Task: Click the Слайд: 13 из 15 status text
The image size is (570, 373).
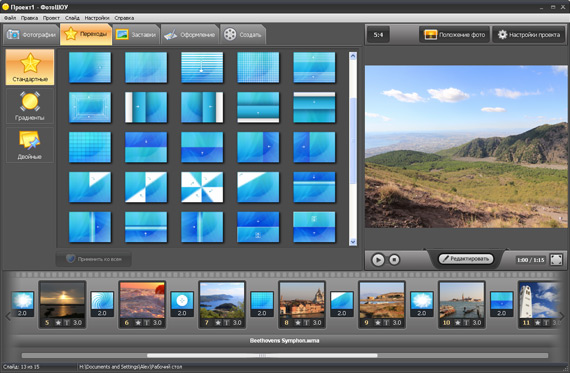Action: click(x=21, y=367)
